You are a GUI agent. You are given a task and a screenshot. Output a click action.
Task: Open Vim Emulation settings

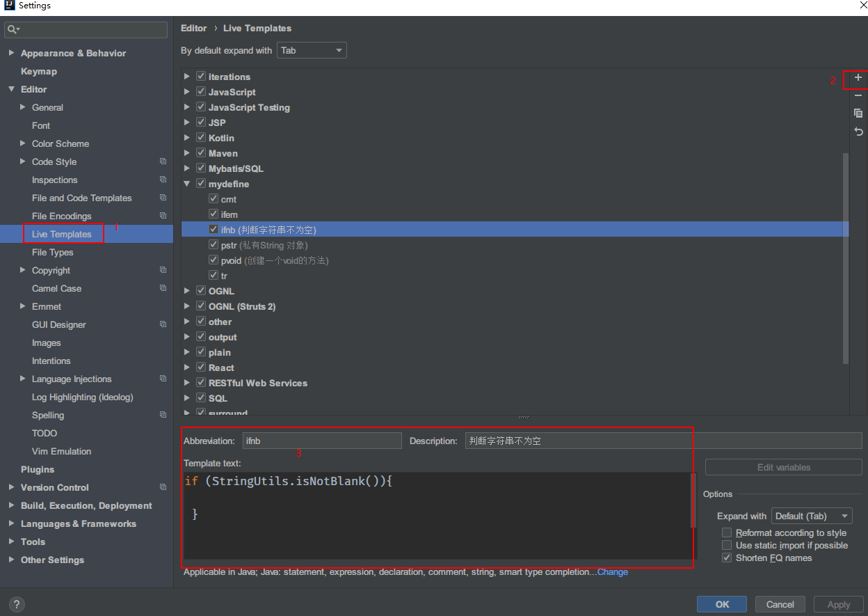(62, 451)
